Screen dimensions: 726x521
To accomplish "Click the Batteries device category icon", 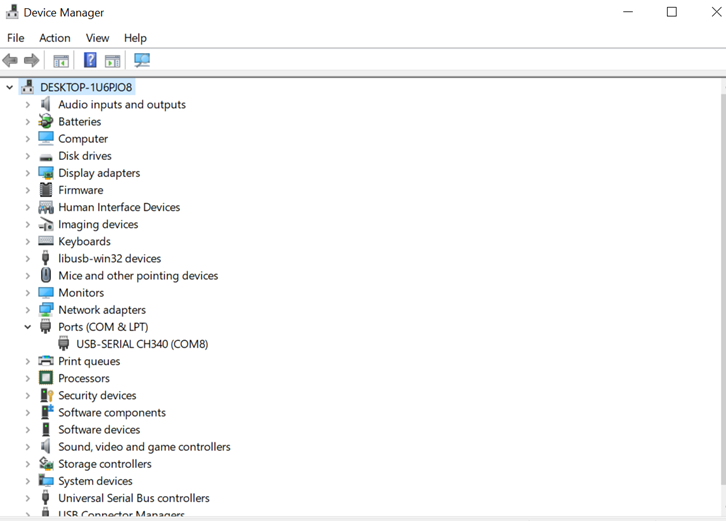I will pos(46,122).
